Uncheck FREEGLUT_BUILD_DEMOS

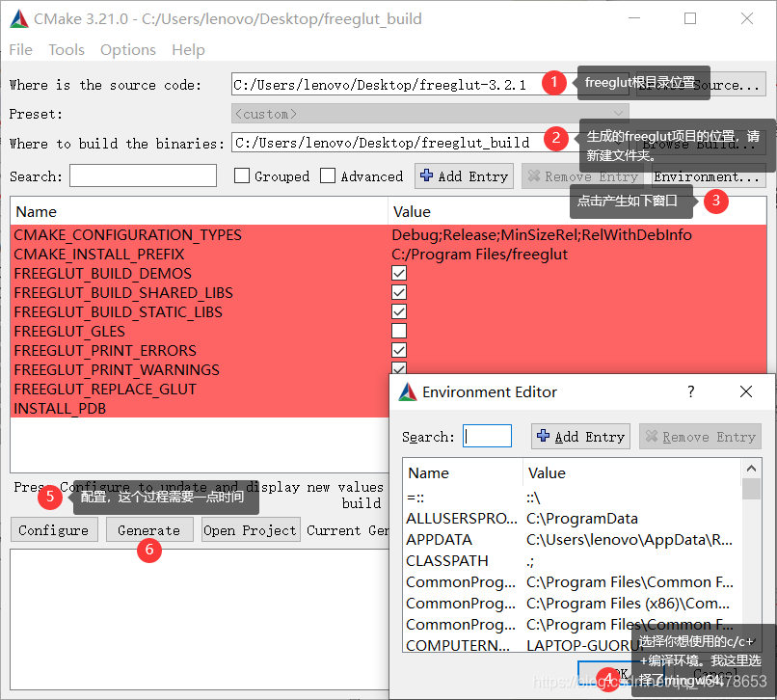398,273
